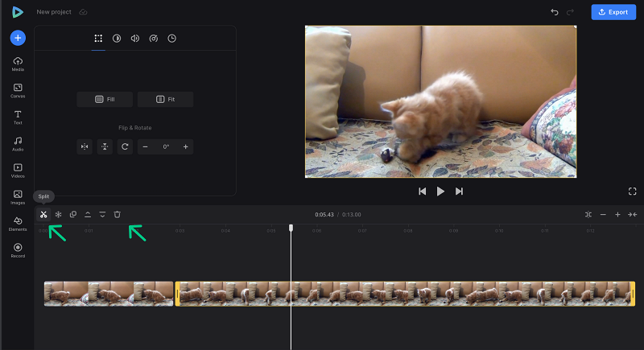This screenshot has height=350, width=644.
Task: Toggle timeline snapping icon
Action: pos(588,215)
